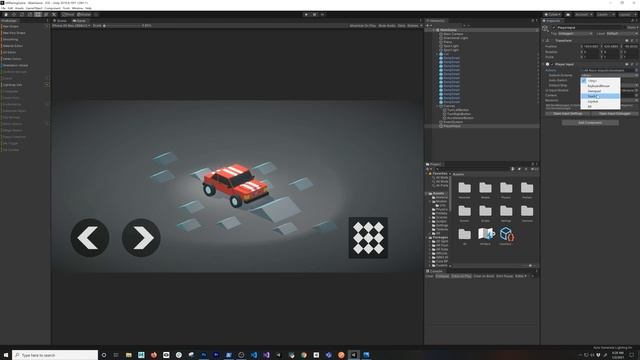
Task: Toggle Stats overlay in Game view
Action: [401, 25]
